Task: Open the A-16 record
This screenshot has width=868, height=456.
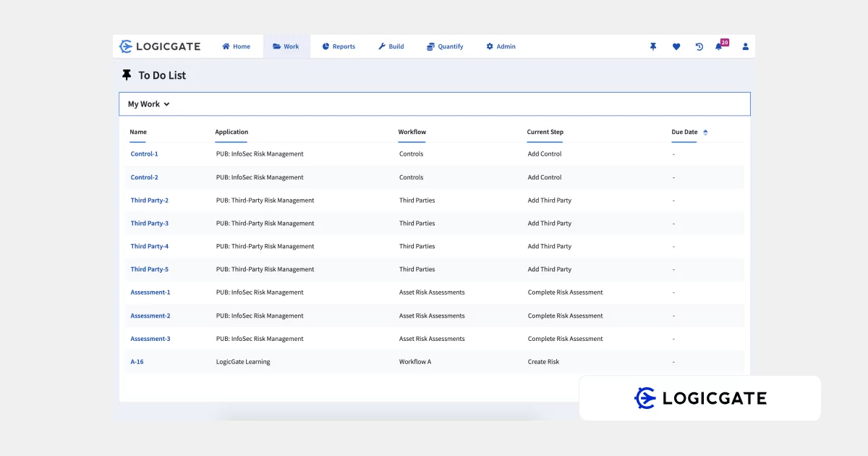Action: tap(137, 362)
